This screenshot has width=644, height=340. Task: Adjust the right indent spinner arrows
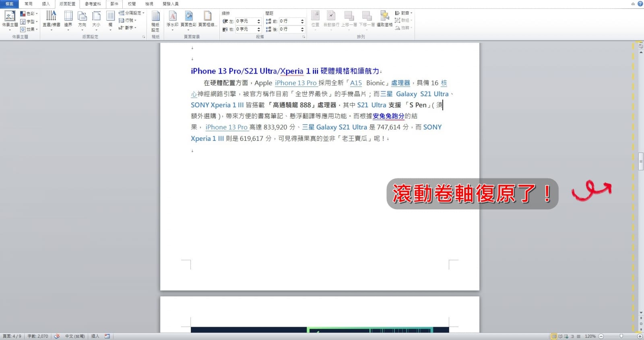click(x=259, y=29)
